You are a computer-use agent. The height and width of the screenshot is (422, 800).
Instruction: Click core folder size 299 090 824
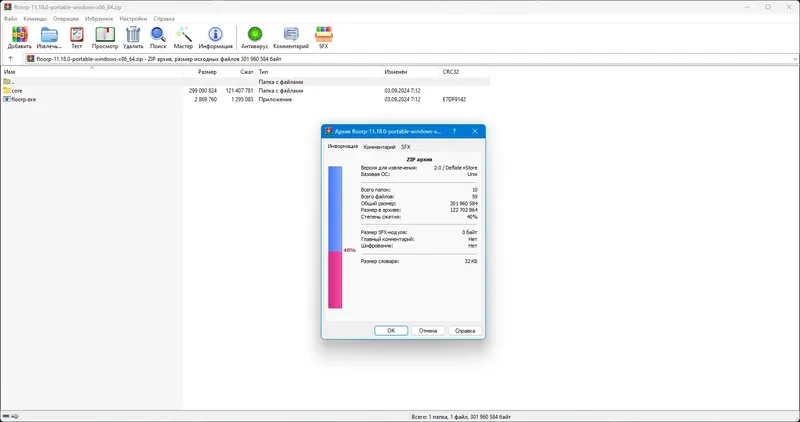point(203,91)
